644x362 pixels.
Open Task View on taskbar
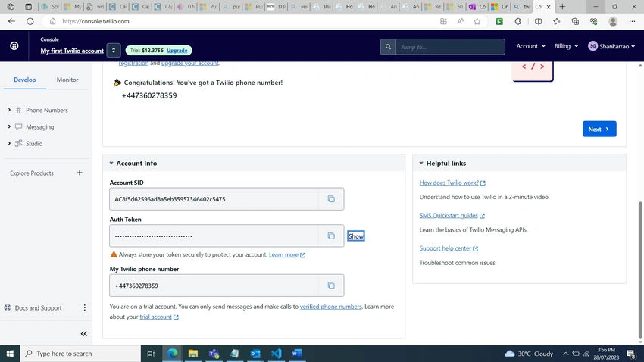(x=151, y=354)
